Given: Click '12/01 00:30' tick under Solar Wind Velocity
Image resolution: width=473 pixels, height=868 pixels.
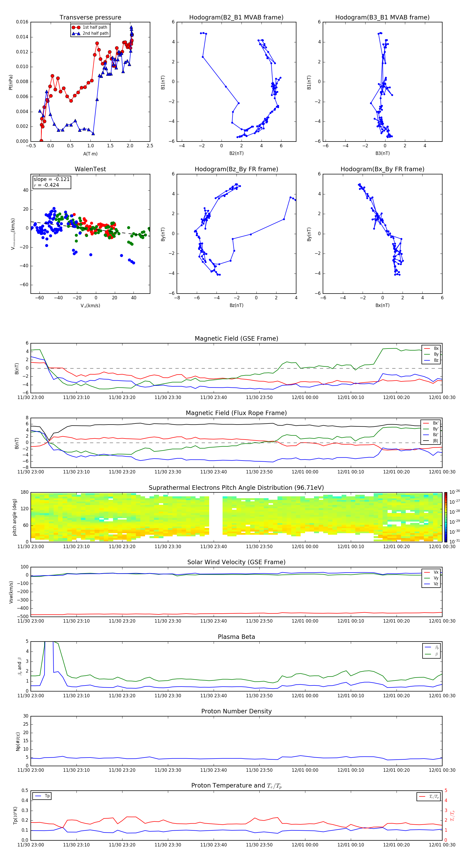Looking at the screenshot, I should [x=442, y=621].
